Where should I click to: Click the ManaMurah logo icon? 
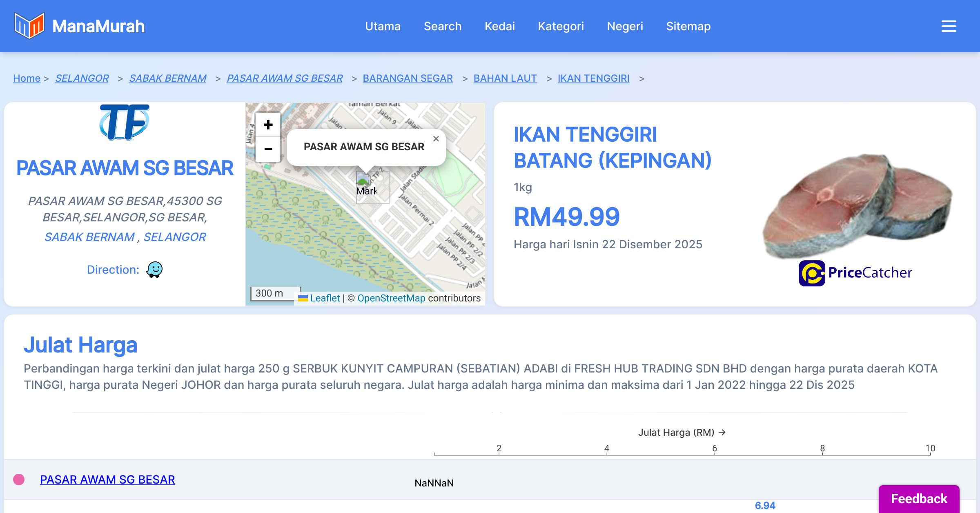pyautogui.click(x=29, y=26)
